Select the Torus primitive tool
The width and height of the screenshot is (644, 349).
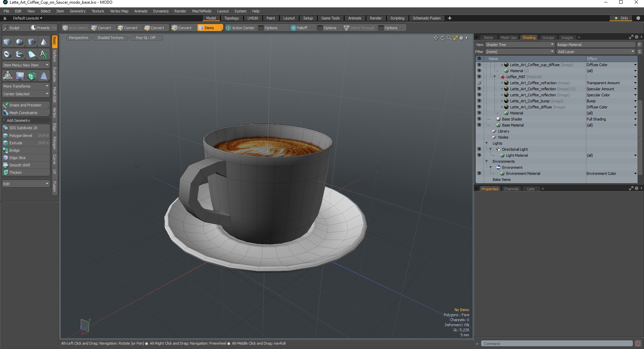(x=7, y=54)
